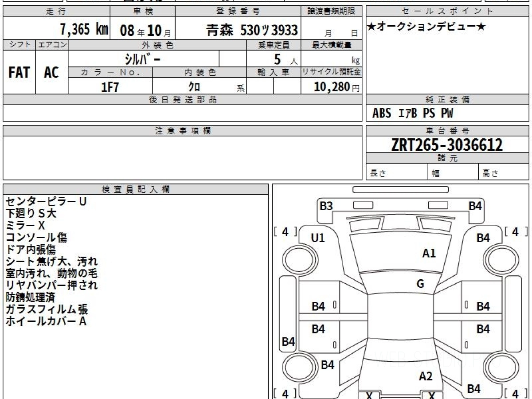
Task: Click the U1 mark on car diagram
Action: click(x=318, y=238)
